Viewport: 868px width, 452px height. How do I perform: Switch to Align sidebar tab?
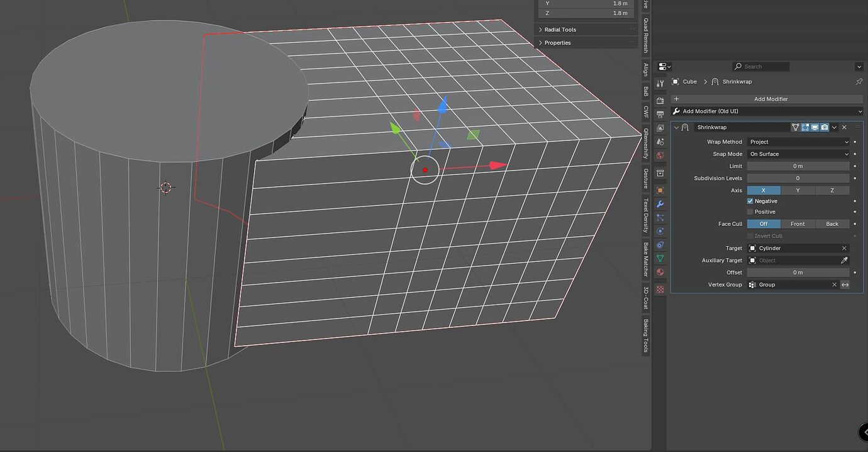coord(645,69)
